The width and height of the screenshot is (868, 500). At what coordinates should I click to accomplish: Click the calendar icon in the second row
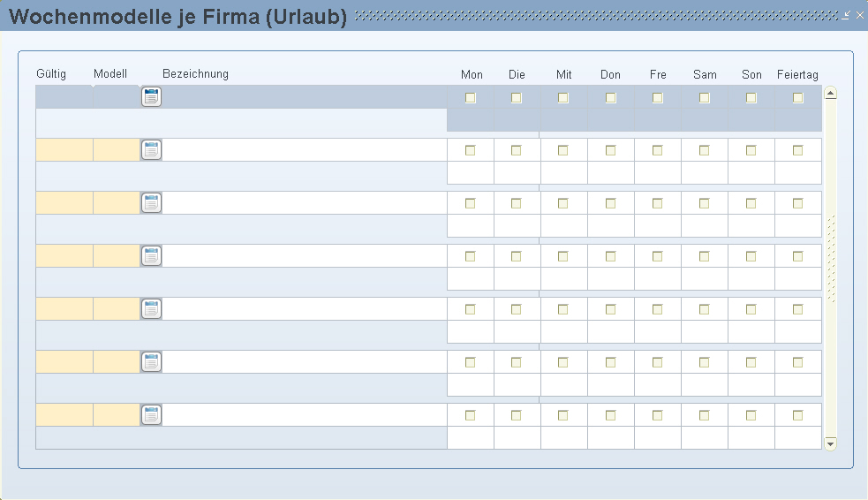click(x=151, y=150)
